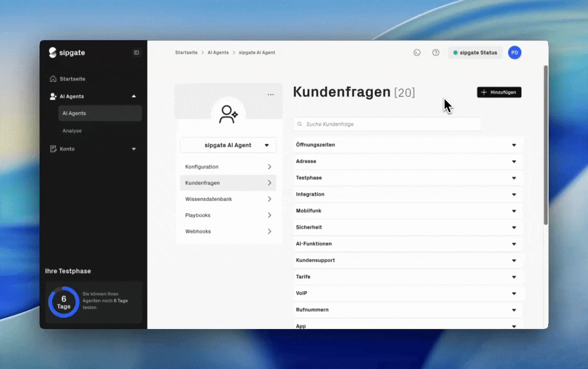Viewport: 588px width, 369px height.
Task: Expand the AI-Funktionen question
Action: coord(408,244)
